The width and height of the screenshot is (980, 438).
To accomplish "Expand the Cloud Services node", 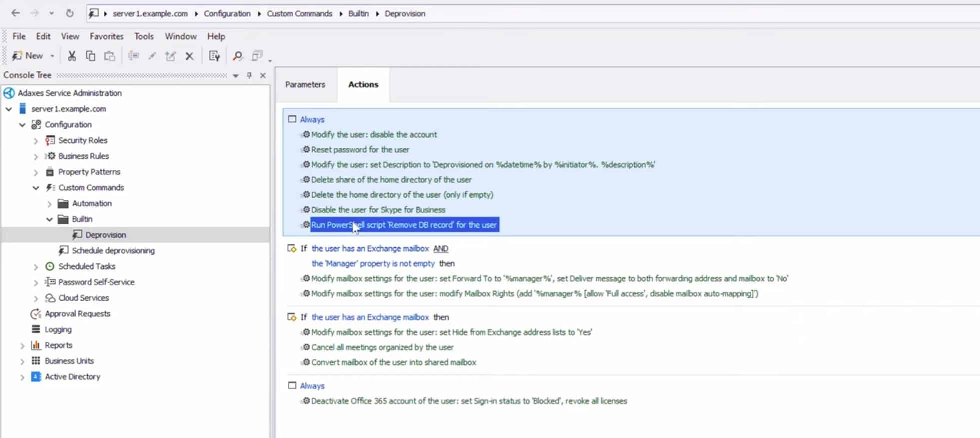I will click(36, 298).
